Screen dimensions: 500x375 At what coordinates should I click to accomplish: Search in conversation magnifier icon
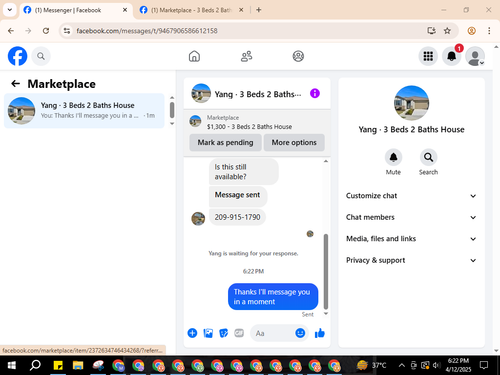(428, 157)
